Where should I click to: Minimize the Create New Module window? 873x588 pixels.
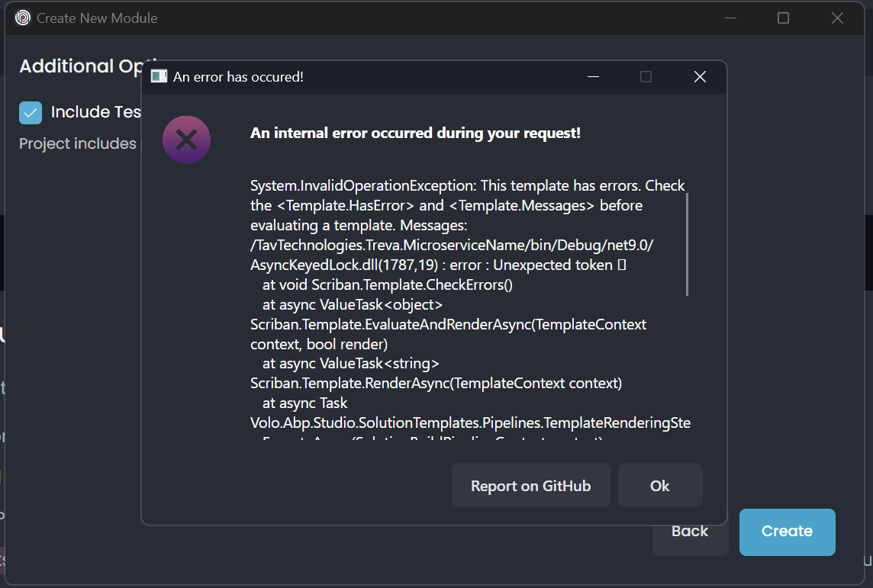tap(730, 18)
